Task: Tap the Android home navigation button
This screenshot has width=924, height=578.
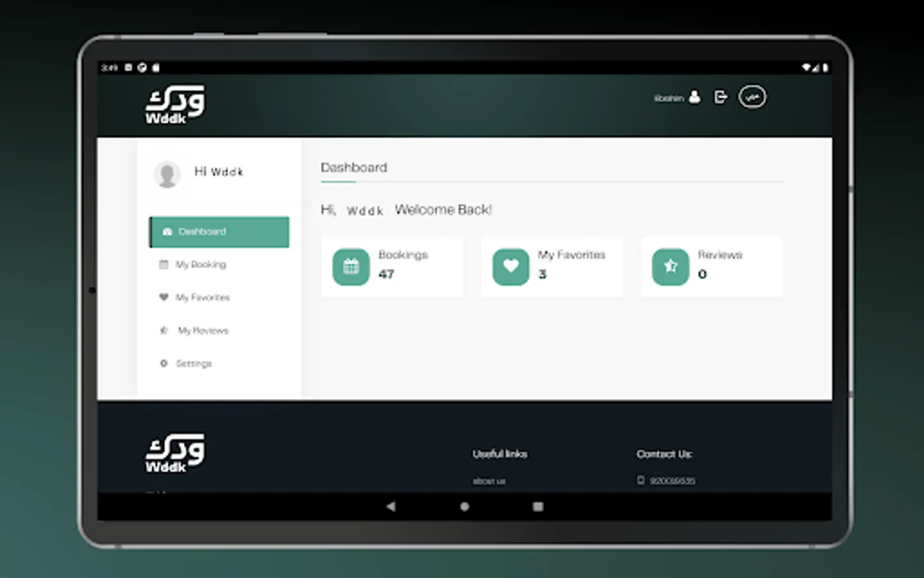Action: tap(465, 507)
